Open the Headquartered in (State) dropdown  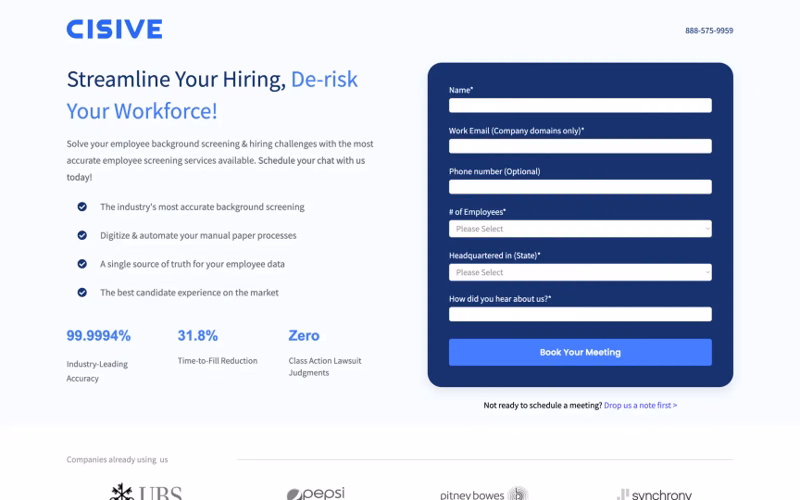click(x=580, y=272)
